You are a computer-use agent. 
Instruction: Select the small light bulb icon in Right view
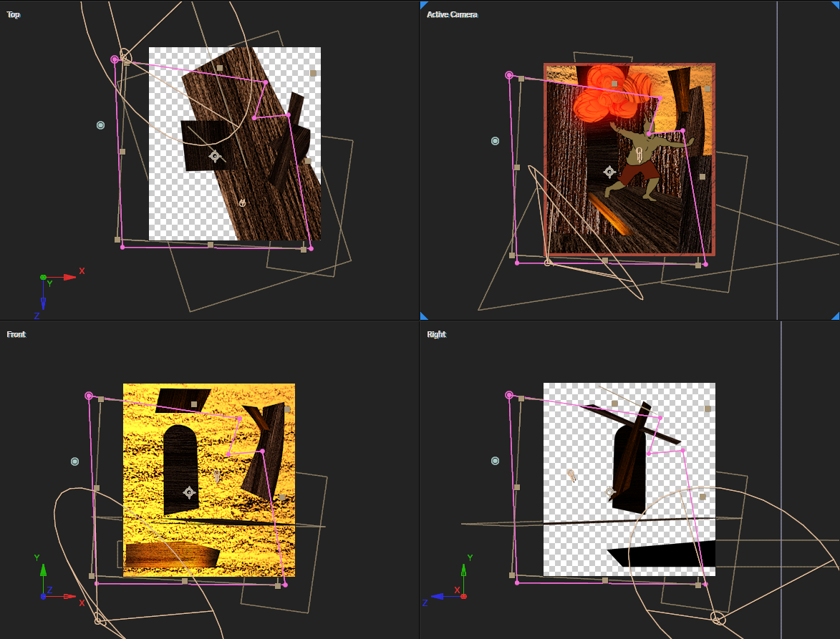tap(571, 475)
